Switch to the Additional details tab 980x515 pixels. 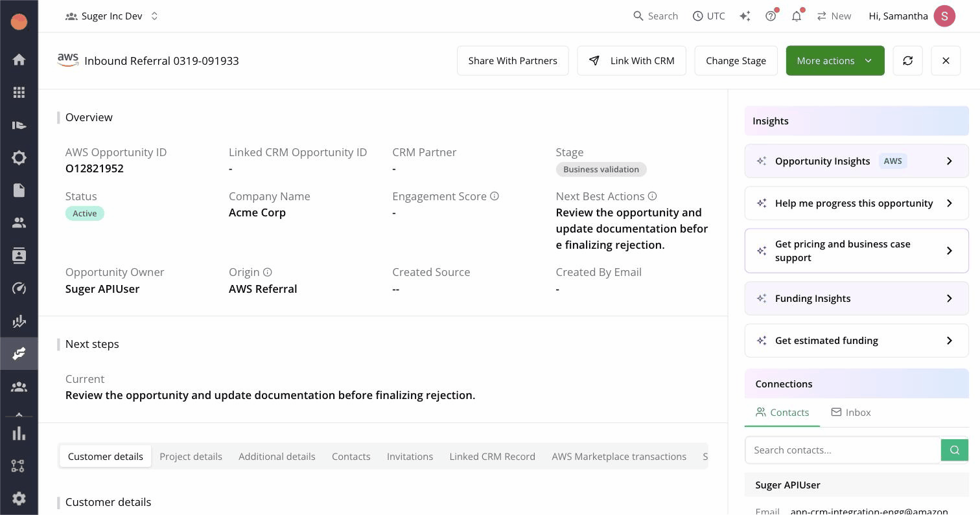coord(277,456)
